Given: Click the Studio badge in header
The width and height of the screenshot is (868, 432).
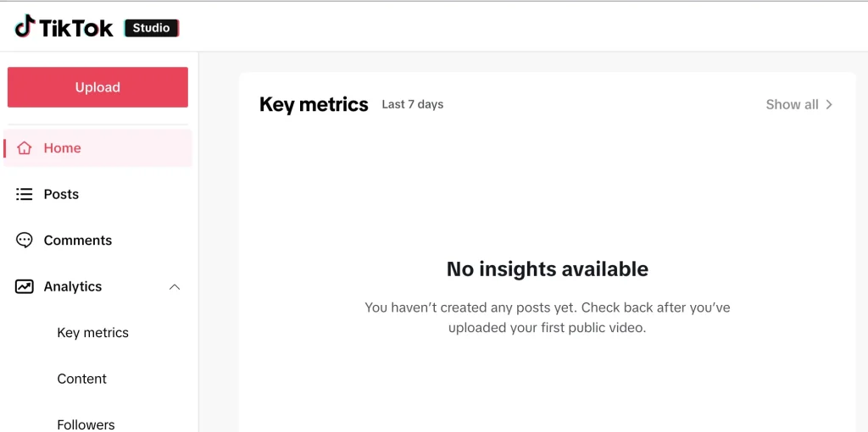Looking at the screenshot, I should click(x=152, y=28).
